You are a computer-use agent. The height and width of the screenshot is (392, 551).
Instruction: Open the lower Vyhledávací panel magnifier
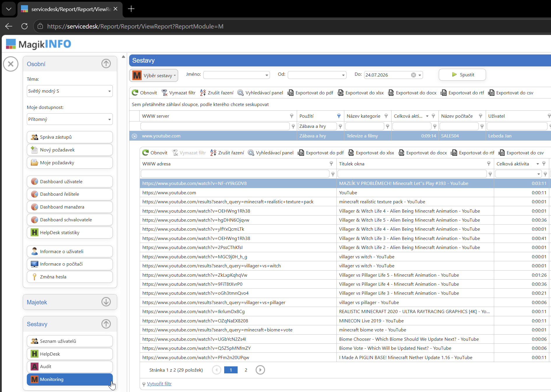(x=251, y=153)
